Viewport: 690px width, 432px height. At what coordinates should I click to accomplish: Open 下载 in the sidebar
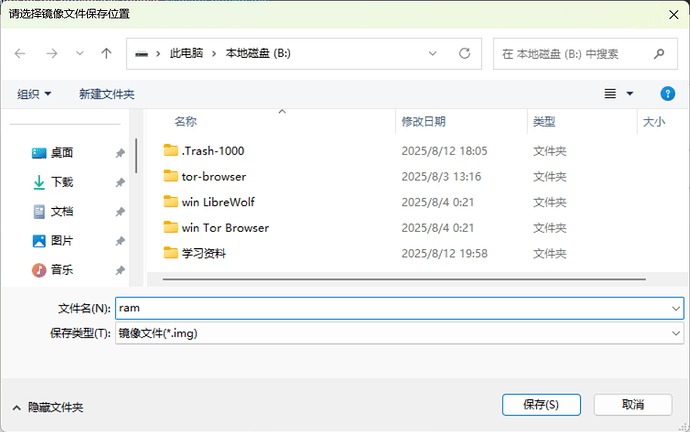point(62,182)
